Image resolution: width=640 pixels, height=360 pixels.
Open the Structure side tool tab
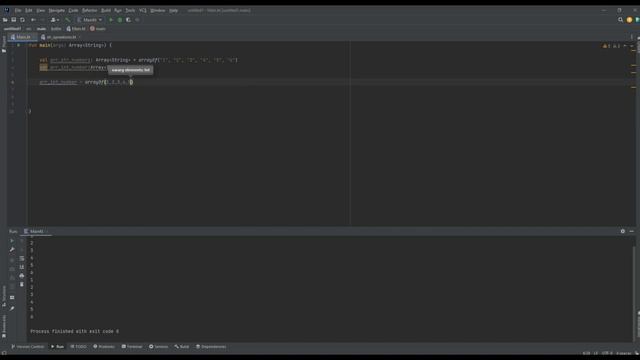tap(4, 296)
